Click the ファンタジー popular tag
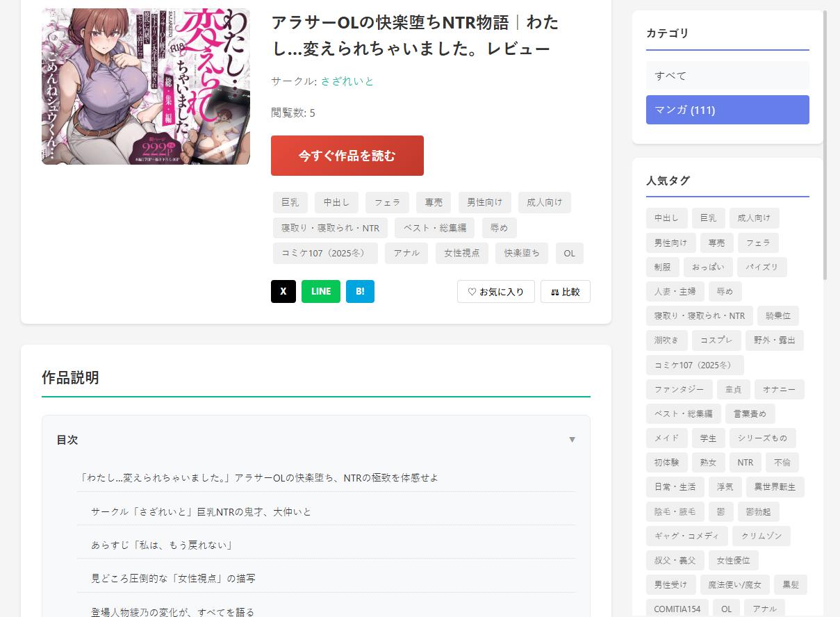Viewport: 840px width, 617px height. [x=678, y=389]
